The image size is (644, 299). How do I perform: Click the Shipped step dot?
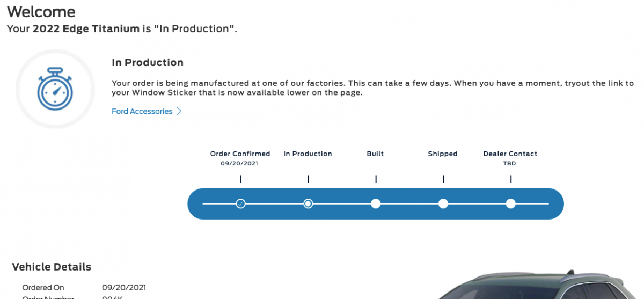coord(443,203)
